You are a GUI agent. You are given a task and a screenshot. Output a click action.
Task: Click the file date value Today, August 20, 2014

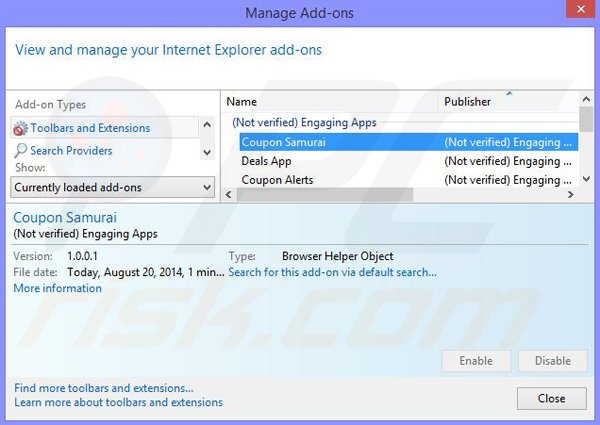click(x=146, y=272)
